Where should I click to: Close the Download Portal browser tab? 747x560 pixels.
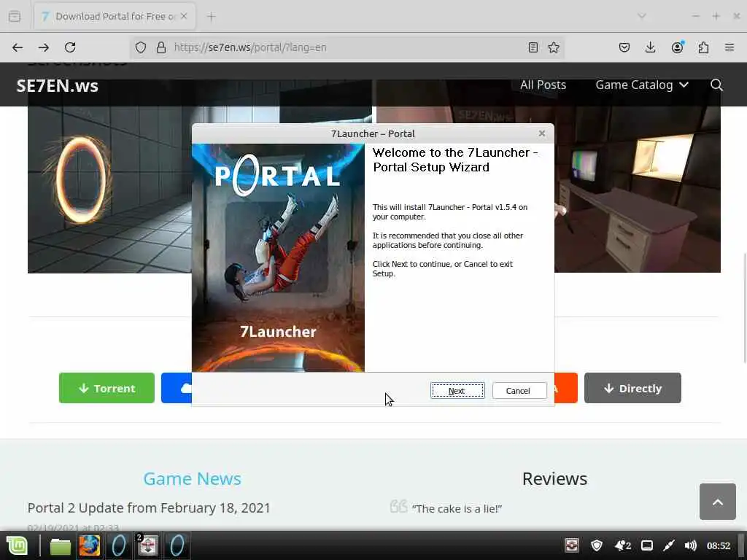184,16
